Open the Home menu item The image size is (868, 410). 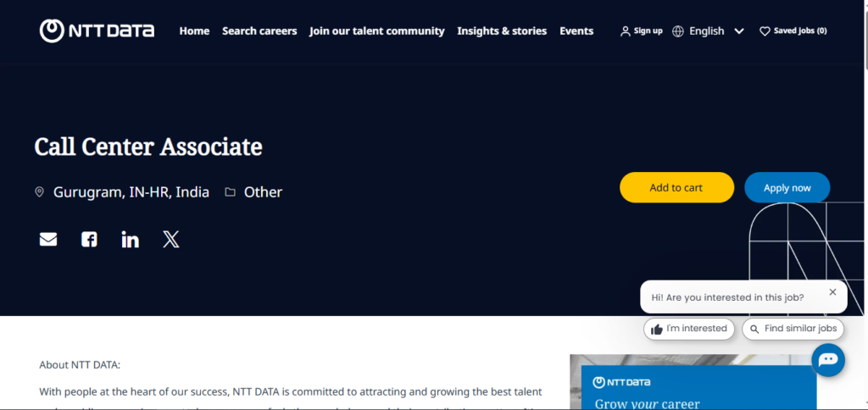coord(194,31)
